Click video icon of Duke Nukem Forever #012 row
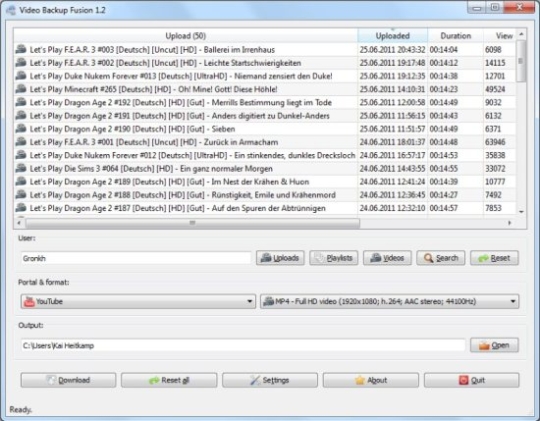Screen dimensions: 540x421 (x=21, y=155)
